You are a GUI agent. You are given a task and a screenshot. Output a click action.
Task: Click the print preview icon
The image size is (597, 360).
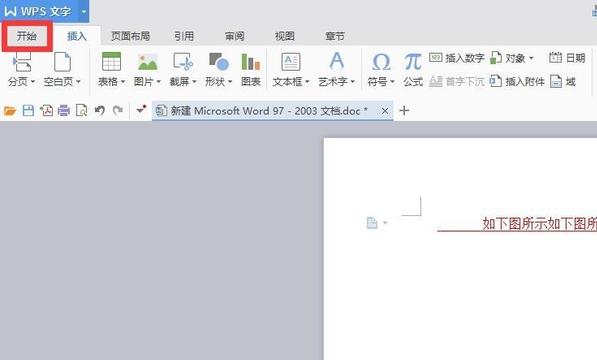coord(81,111)
